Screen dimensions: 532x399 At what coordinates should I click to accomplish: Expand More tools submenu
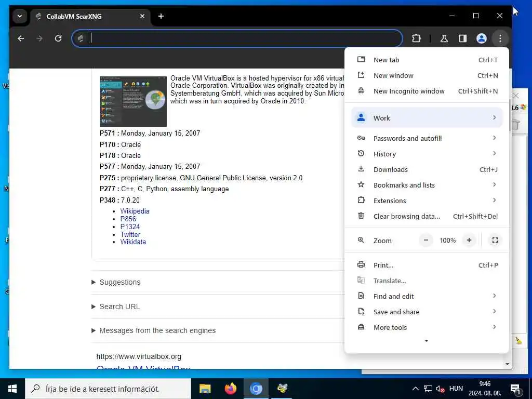click(427, 328)
